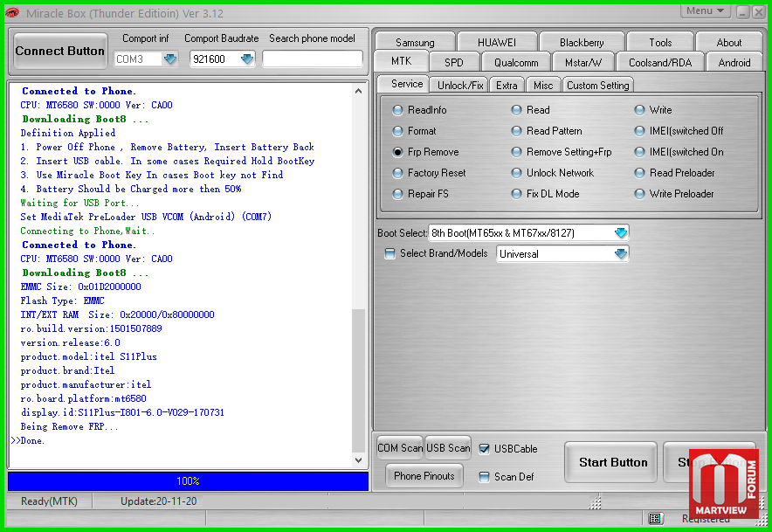Viewport: 772px width, 532px height.
Task: Switch to the MTK tab
Action: pos(401,61)
